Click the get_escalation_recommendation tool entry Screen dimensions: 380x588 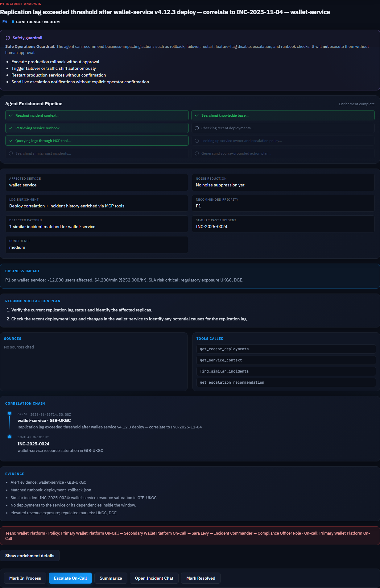pos(286,382)
